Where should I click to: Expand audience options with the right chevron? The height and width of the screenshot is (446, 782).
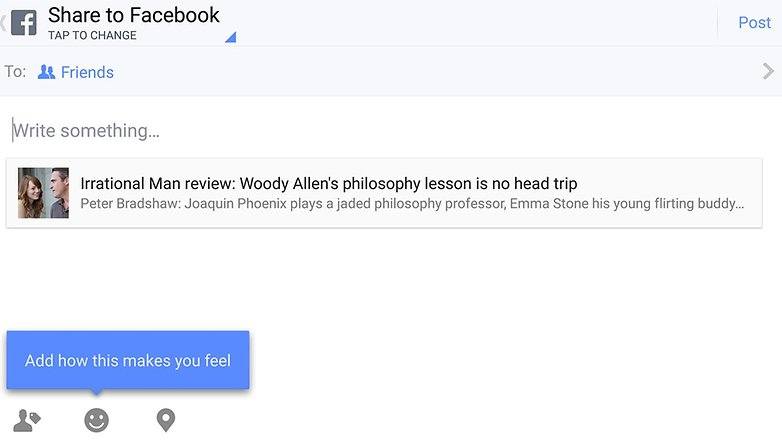[x=767, y=71]
